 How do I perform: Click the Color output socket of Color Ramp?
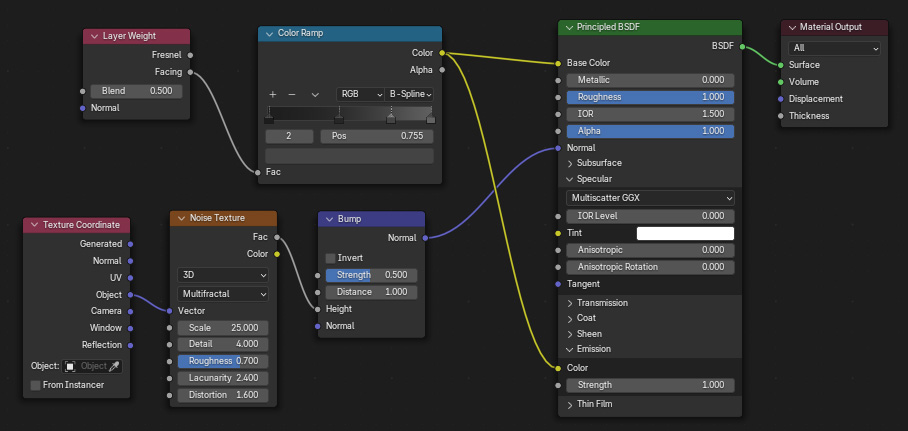[x=442, y=53]
